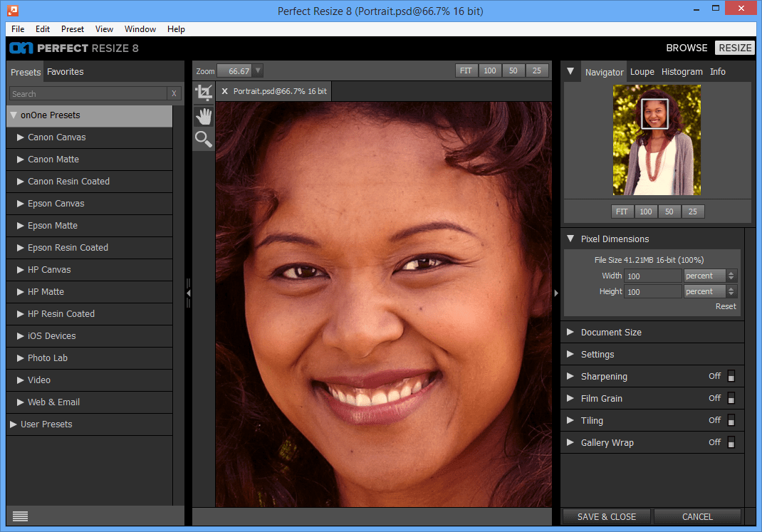Select the Crop tool icon
This screenshot has width=762, height=532.
coord(204,93)
